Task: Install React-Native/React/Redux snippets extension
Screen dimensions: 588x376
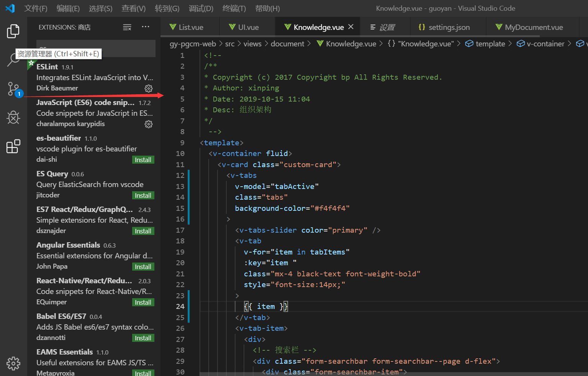Action: pos(143,302)
